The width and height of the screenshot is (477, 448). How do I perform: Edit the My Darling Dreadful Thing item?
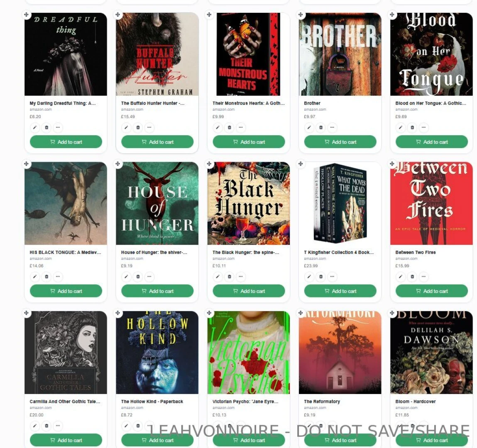pos(35,127)
